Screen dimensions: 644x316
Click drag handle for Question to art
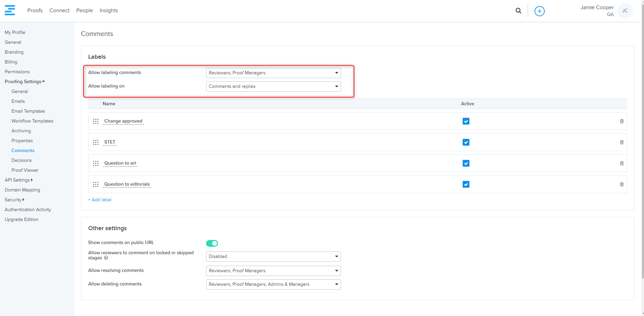click(96, 163)
